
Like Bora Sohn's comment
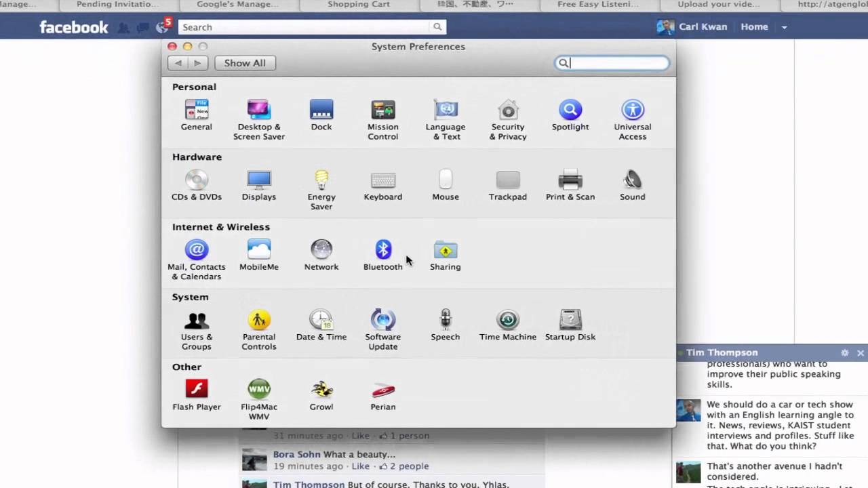click(x=361, y=466)
